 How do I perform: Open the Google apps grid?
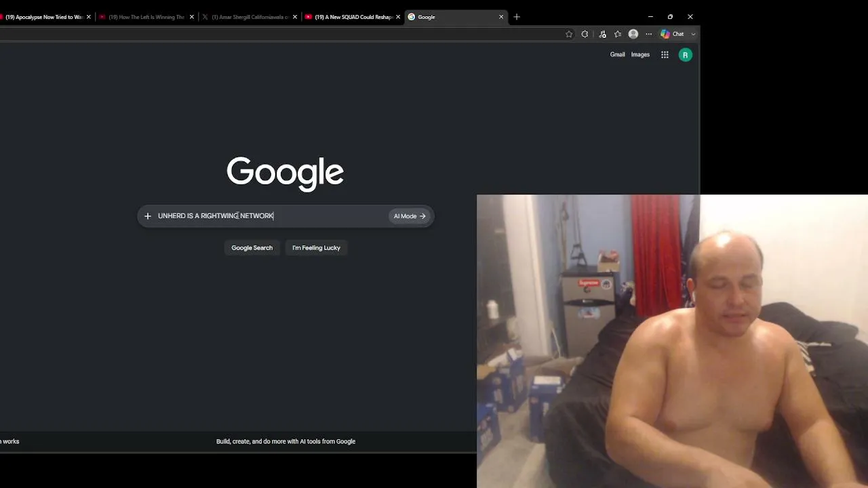pos(665,55)
